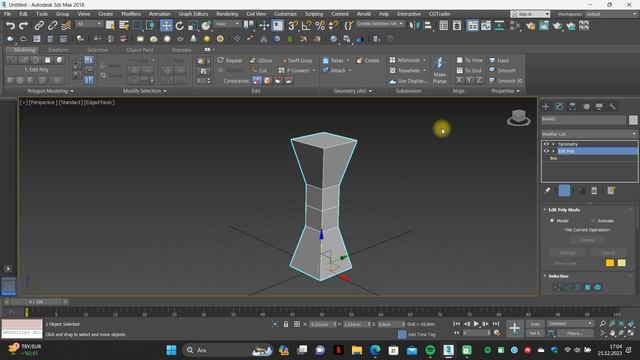This screenshot has height=360, width=640.
Task: Click the orange cage color swatch
Action: tap(610, 263)
